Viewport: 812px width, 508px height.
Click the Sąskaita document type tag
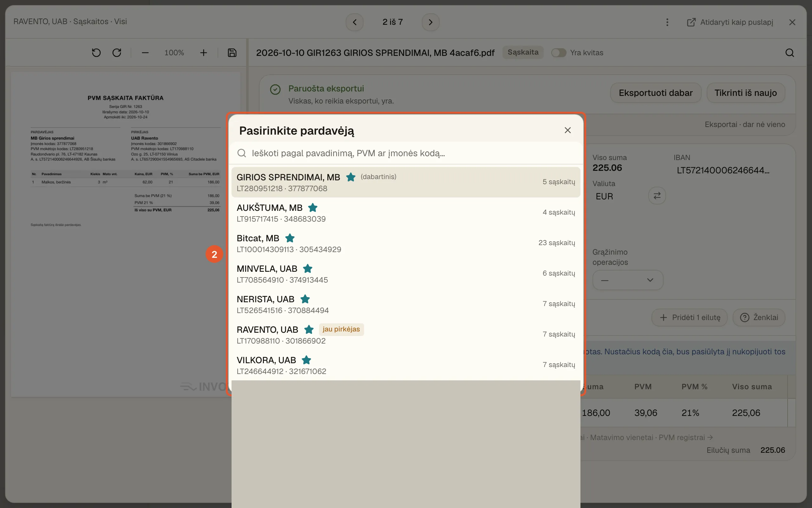point(523,52)
